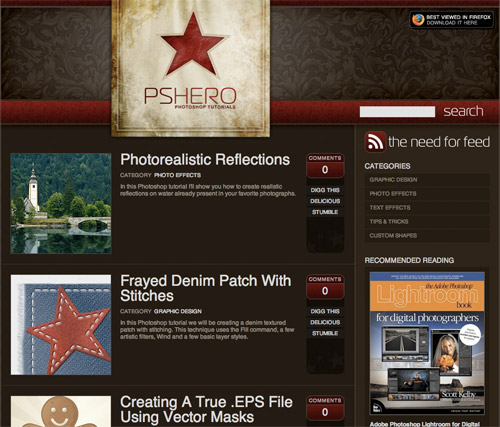Click the denim star patch thumbnail
The image size is (500, 427).
tap(61, 325)
